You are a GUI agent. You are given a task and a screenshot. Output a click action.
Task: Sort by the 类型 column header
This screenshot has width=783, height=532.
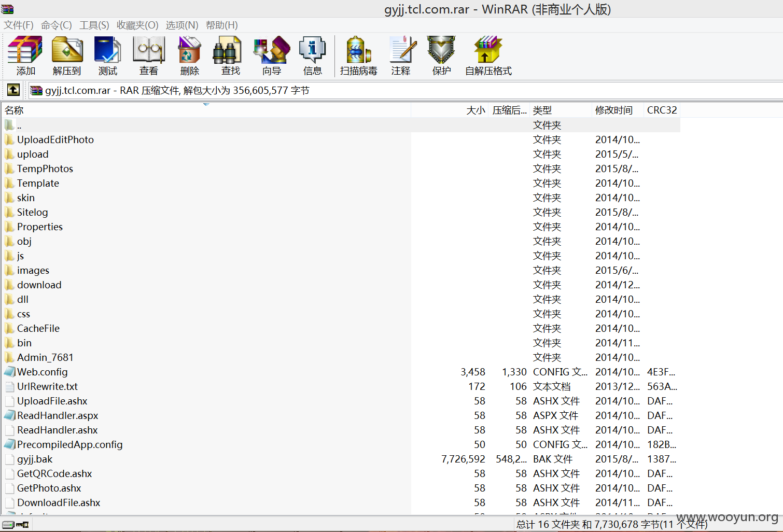coord(561,110)
